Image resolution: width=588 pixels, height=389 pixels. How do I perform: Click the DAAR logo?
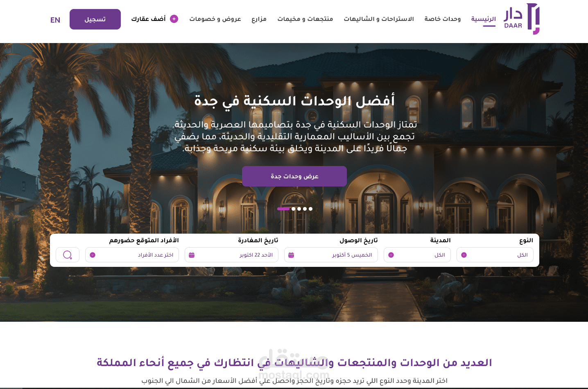(x=522, y=19)
